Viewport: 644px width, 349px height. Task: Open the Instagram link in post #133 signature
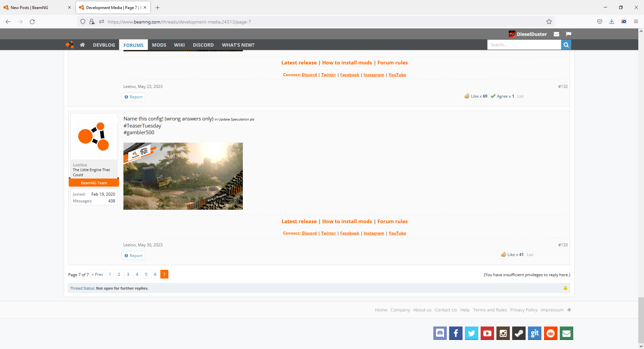point(374,233)
